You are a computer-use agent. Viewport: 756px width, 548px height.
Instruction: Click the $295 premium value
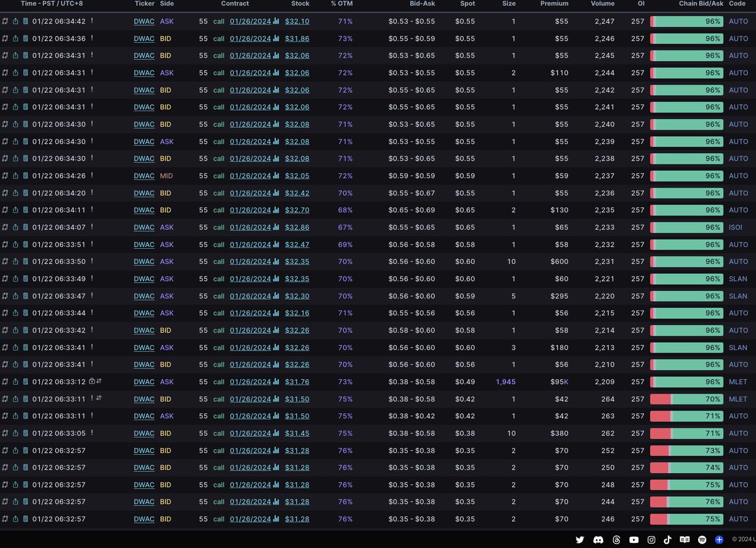tap(559, 296)
